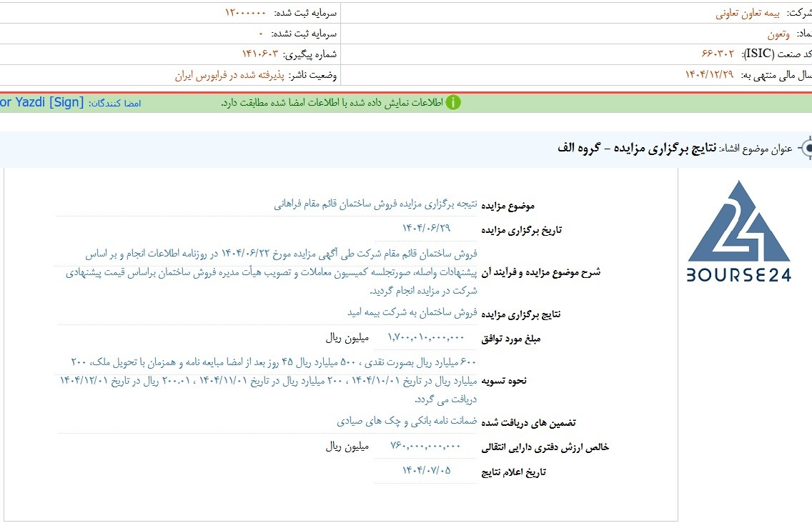Click the target icon beside the disclosure title

806,148
